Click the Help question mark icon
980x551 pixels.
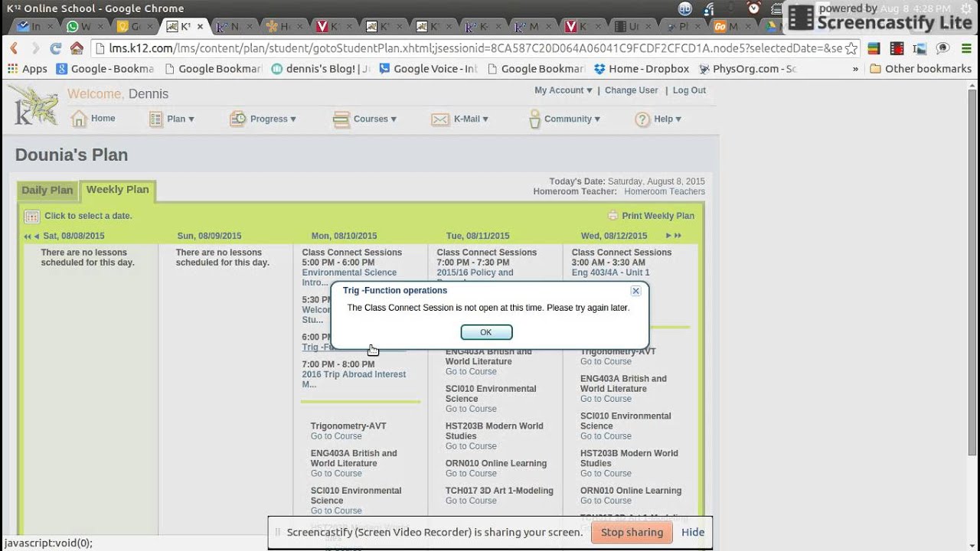[x=642, y=119]
